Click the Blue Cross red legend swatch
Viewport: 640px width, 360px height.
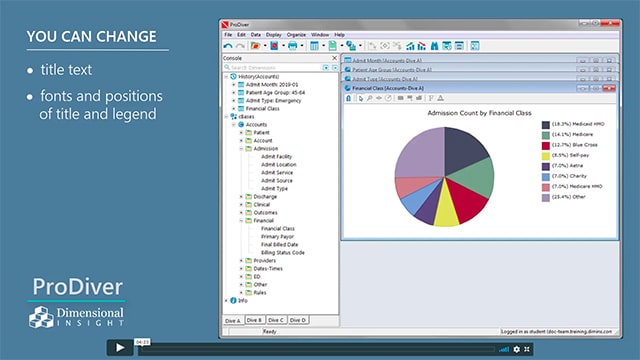[546, 145]
